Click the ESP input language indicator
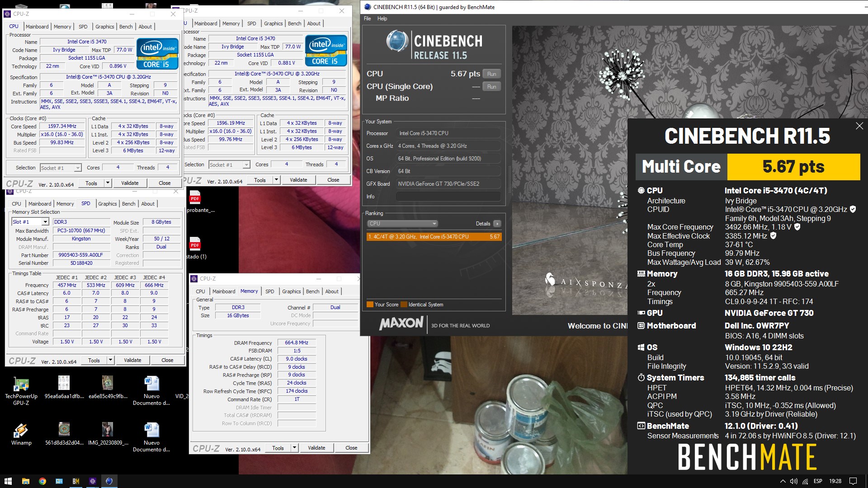 click(x=818, y=481)
